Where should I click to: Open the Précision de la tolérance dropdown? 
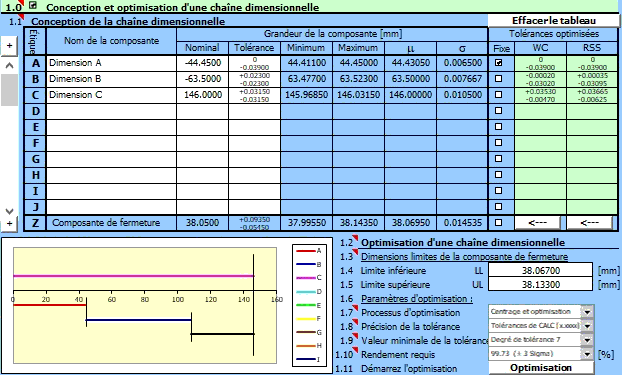587,326
